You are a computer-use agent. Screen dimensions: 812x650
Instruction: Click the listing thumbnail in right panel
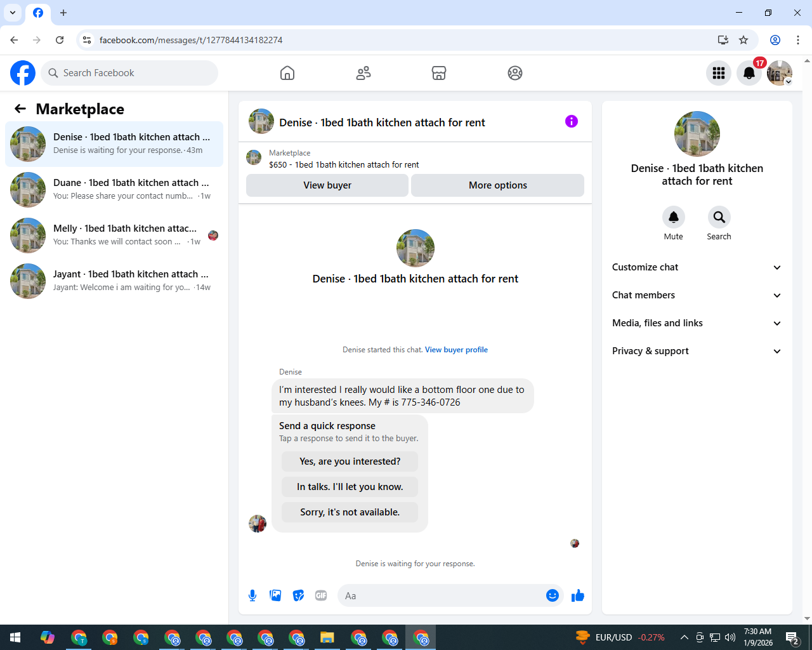tap(697, 134)
